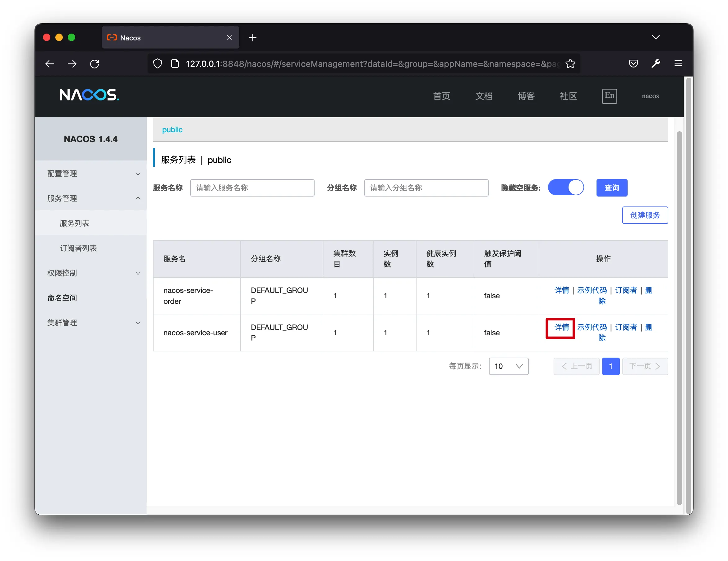Click the 服务名 column header
Screen dimensions: 728x561
[x=197, y=259]
